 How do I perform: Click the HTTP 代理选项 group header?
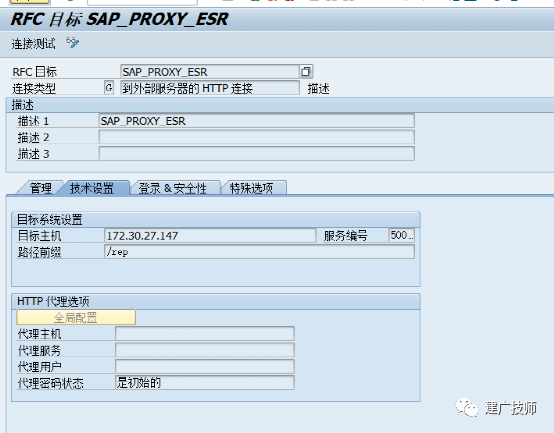[x=216, y=301]
